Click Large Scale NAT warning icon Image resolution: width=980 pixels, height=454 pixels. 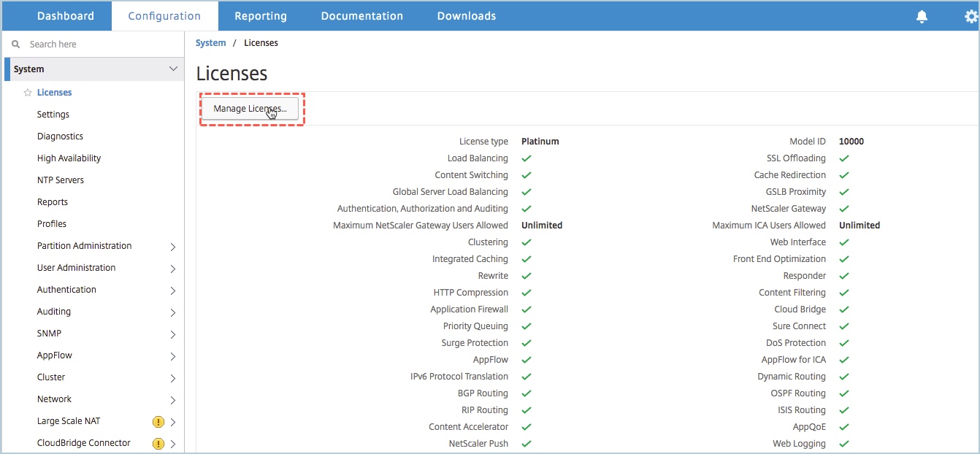(158, 421)
